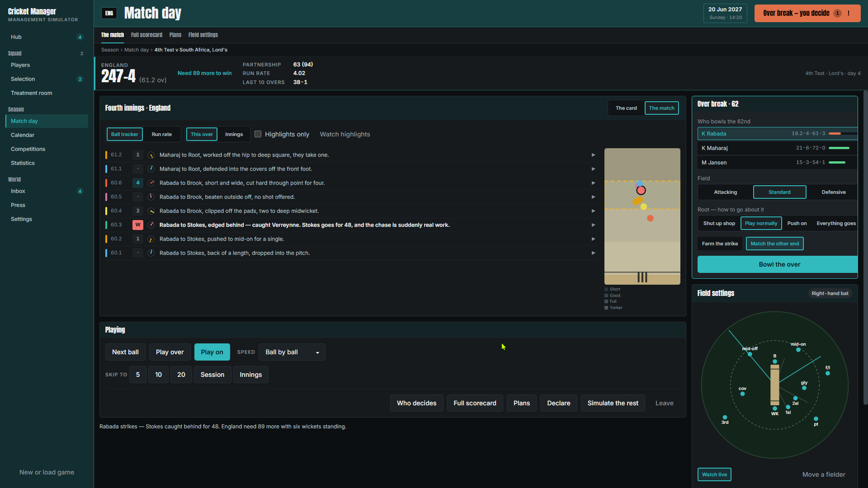The width and height of the screenshot is (868, 488).
Task: Click the gully fielder dot on field map
Action: point(804,388)
